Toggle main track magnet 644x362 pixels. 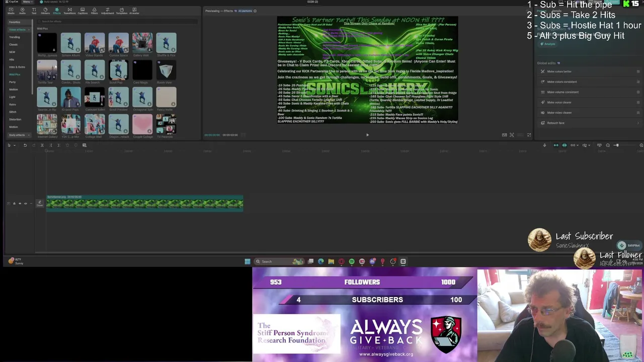tap(556, 145)
